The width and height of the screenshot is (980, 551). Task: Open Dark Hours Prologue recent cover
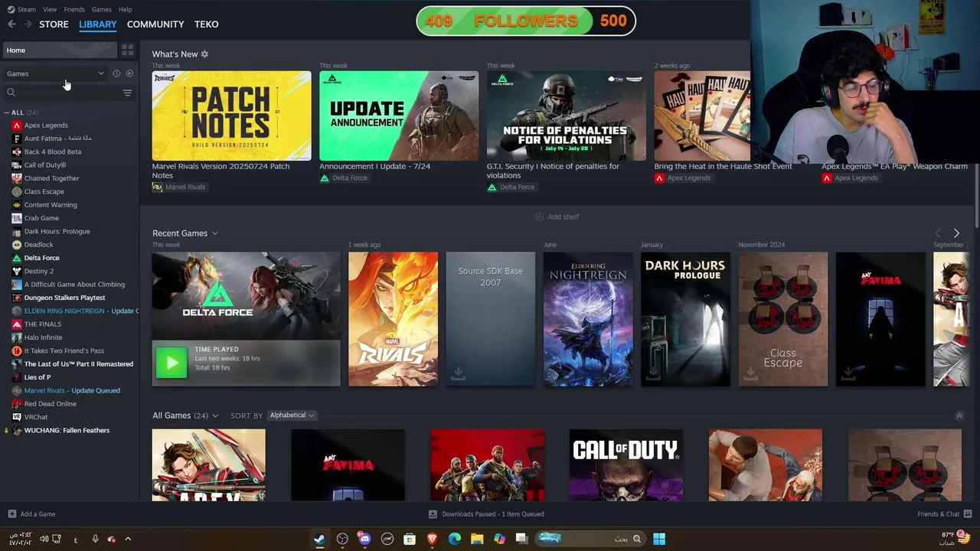coord(685,319)
